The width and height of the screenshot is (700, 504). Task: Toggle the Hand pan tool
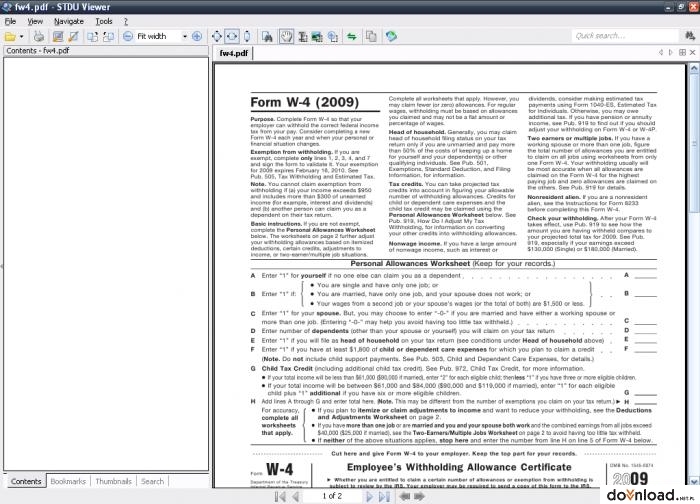[x=287, y=37]
